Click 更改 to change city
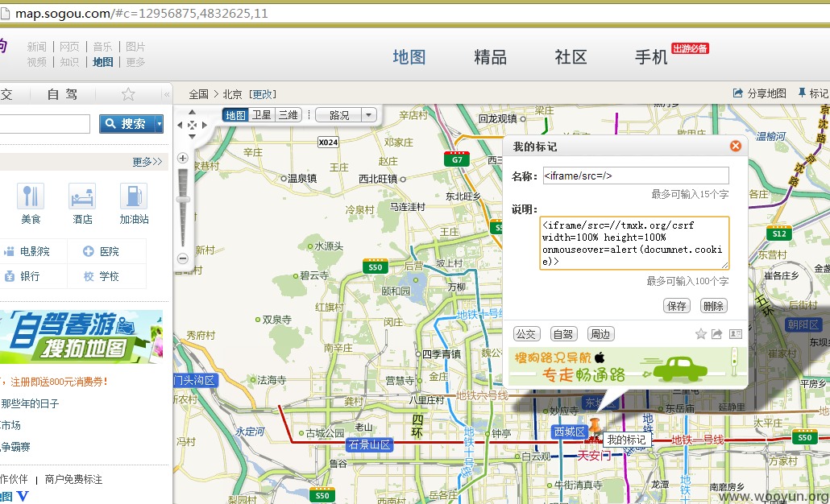 pos(263,94)
